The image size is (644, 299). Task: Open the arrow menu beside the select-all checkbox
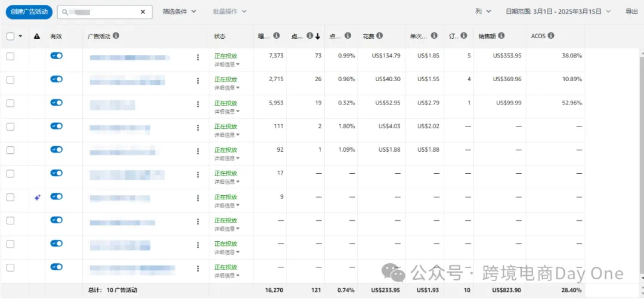[x=20, y=36]
